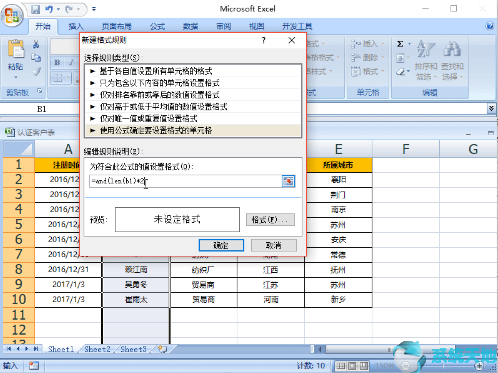Select rule type 仅对排名靠前或靠后的数值设置格式
498x373 pixels.
point(193,95)
